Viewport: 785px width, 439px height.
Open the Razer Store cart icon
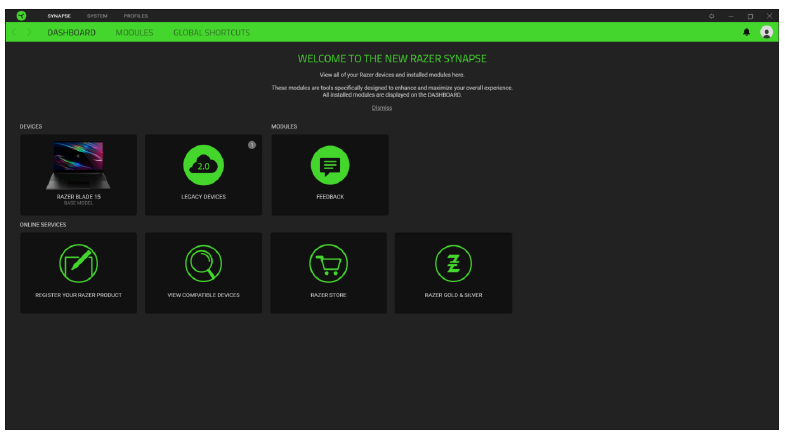coord(328,263)
